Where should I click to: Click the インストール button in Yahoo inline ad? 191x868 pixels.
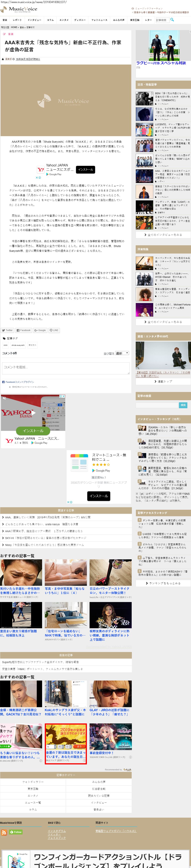tap(86, 170)
